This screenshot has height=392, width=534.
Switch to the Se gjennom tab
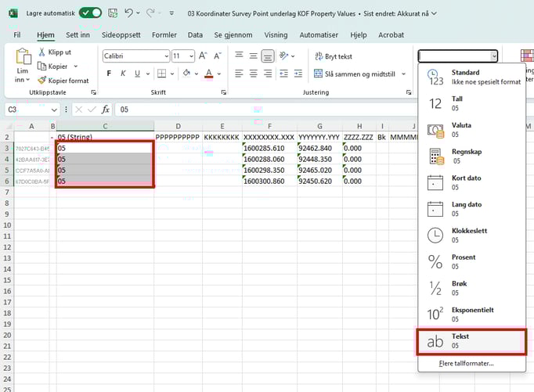[233, 35]
